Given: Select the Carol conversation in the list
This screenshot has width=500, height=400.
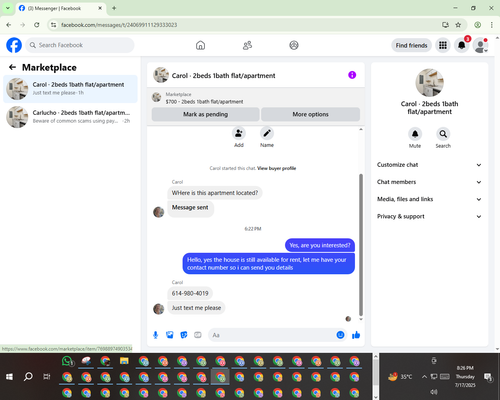Looking at the screenshot, I should pyautogui.click(x=70, y=89).
